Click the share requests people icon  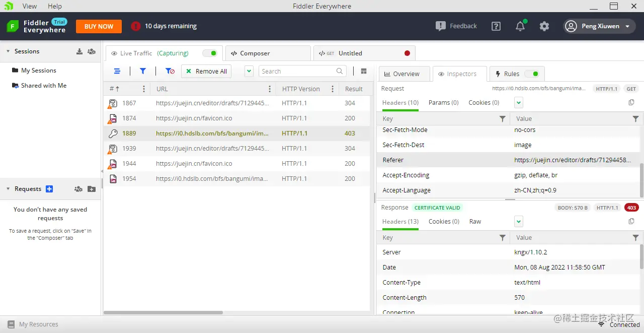click(x=78, y=189)
